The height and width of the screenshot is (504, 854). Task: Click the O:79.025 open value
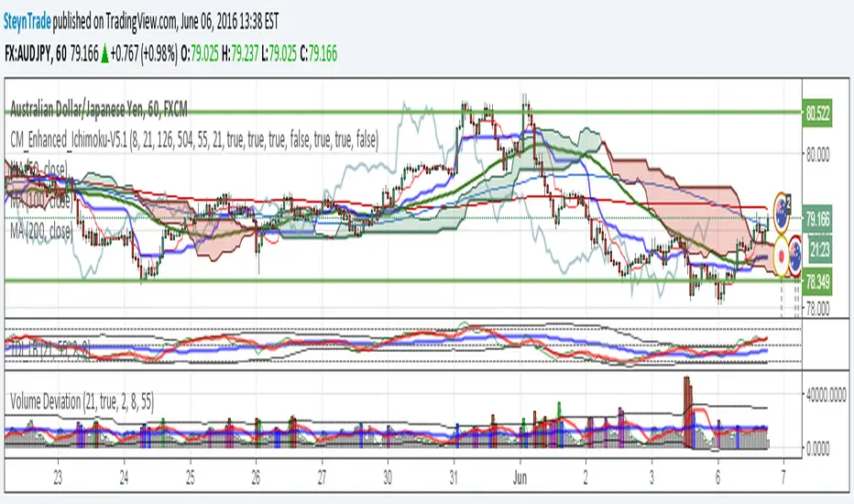pyautogui.click(x=200, y=54)
